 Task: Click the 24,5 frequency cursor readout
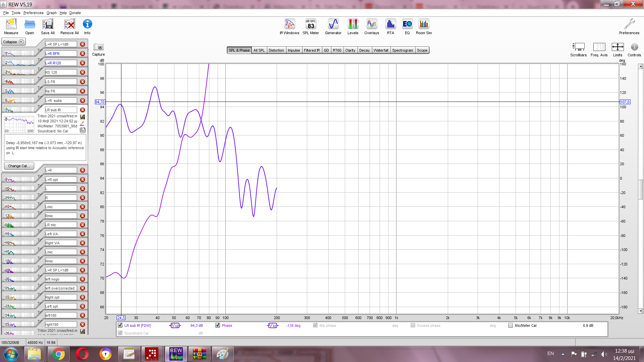[x=121, y=318]
